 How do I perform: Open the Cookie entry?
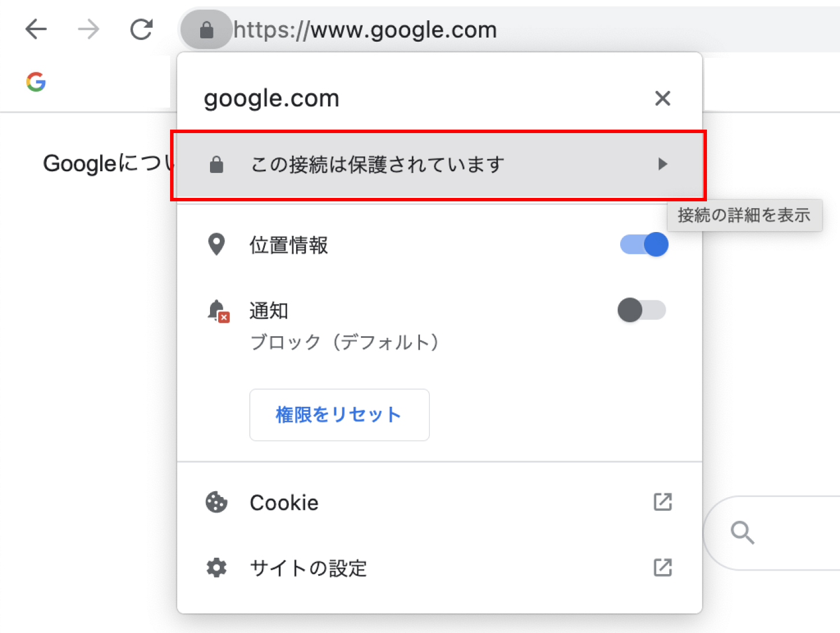284,503
